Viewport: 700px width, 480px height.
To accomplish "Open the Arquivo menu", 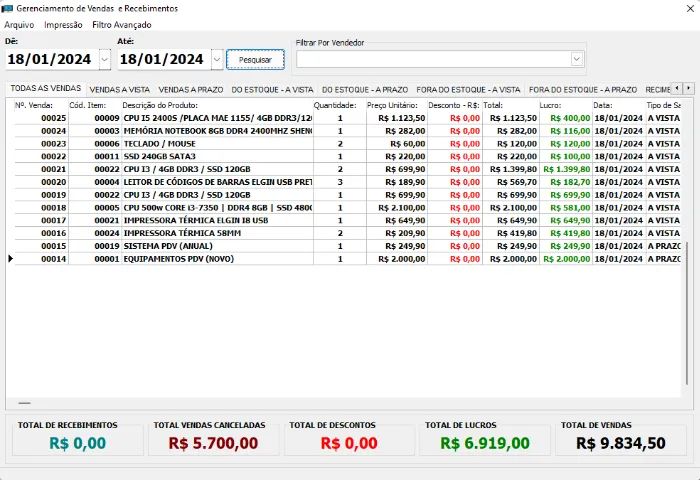I will pos(19,25).
